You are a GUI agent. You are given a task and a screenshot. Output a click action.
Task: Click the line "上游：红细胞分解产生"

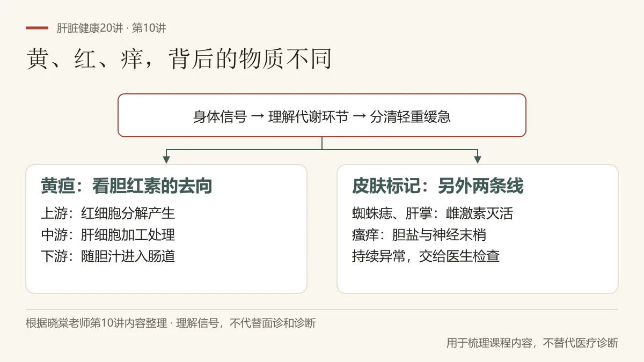click(x=108, y=213)
